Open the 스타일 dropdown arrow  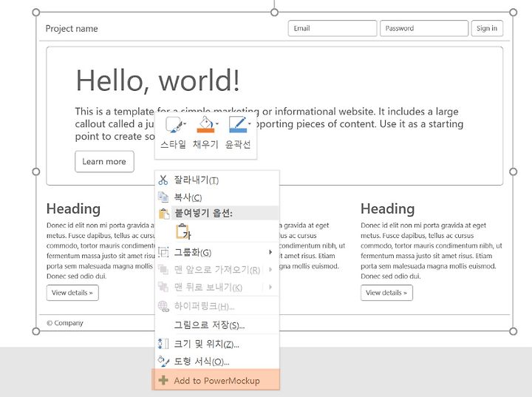click(x=185, y=123)
